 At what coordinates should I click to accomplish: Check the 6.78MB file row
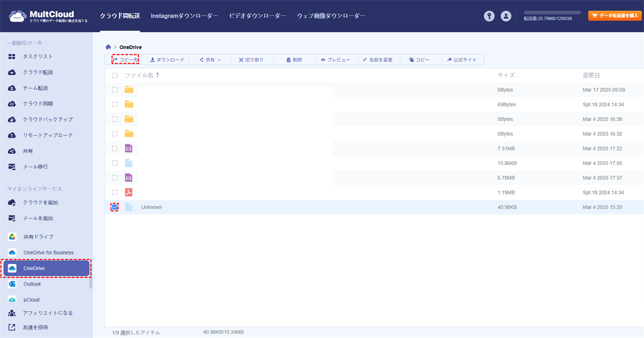point(114,177)
